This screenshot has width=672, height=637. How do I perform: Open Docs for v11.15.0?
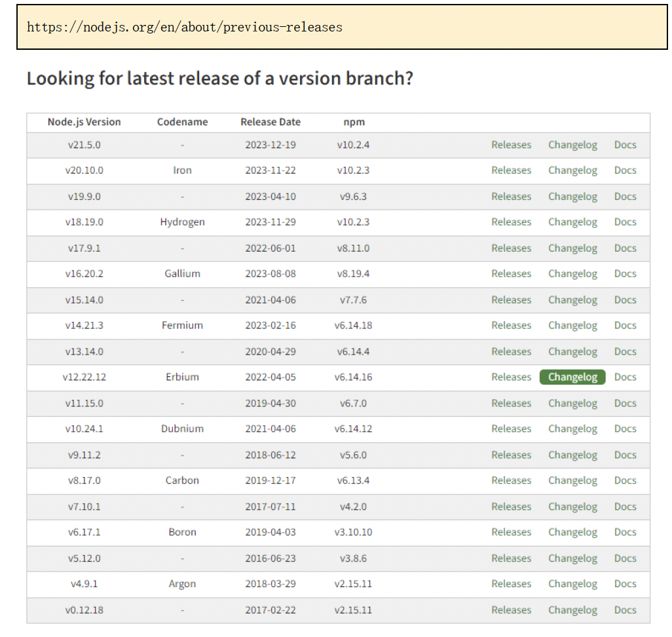(625, 403)
